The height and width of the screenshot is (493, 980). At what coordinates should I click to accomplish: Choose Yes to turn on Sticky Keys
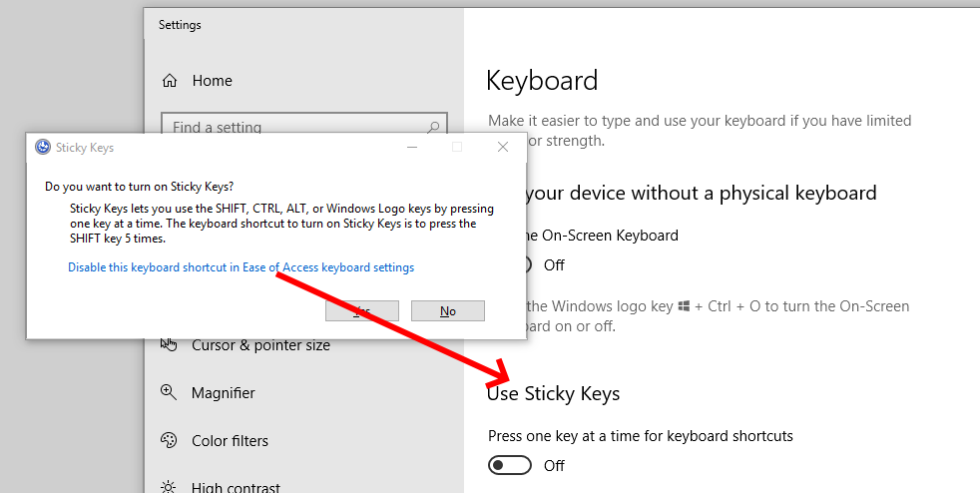[x=362, y=310]
